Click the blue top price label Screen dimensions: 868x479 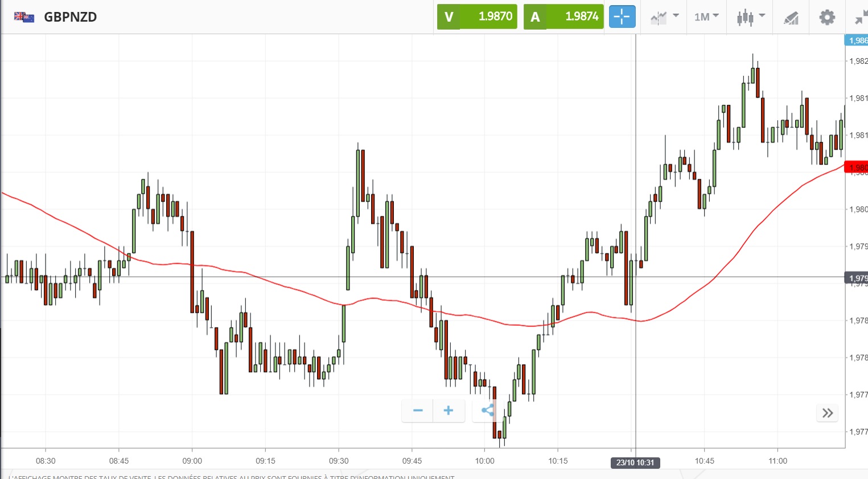pos(857,40)
